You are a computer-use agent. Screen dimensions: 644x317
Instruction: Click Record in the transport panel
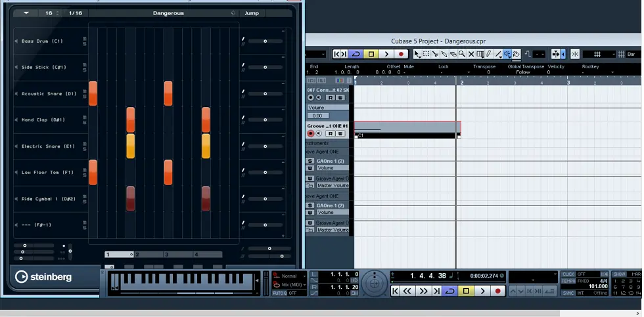click(498, 291)
